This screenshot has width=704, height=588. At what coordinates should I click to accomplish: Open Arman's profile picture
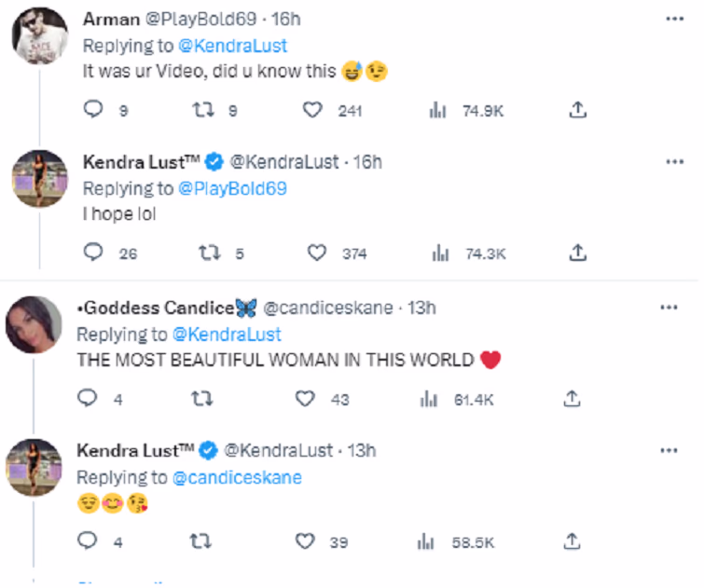coord(40,35)
